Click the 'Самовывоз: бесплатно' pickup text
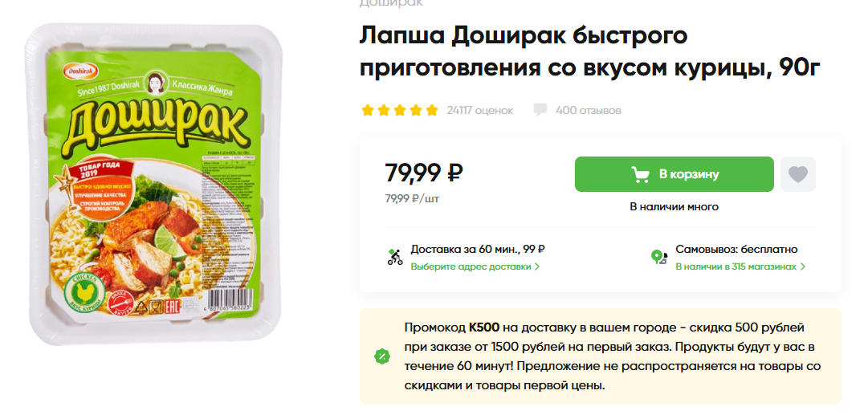Image resolution: width=868 pixels, height=419 pixels. [x=736, y=250]
